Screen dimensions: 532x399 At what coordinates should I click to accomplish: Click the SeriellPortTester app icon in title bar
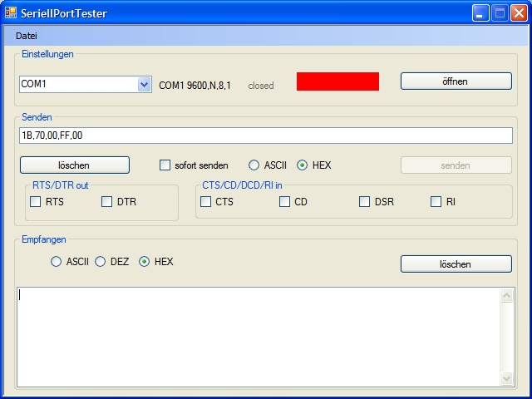[11, 13]
